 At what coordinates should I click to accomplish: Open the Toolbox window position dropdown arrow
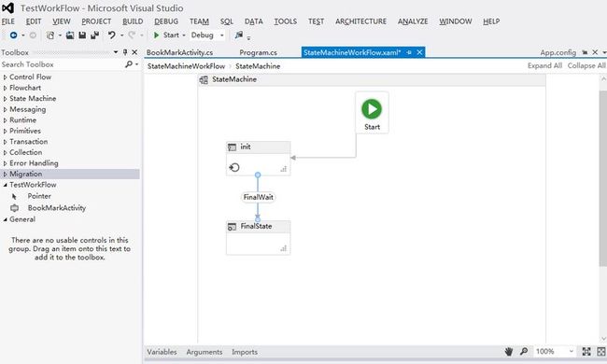coord(116,52)
